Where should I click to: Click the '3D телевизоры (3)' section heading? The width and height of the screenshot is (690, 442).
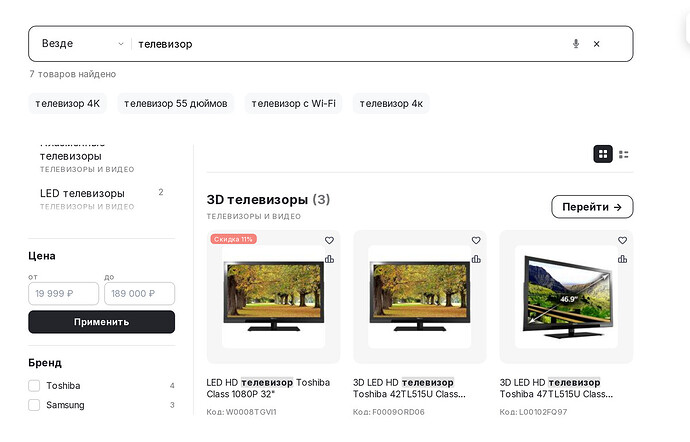(x=268, y=199)
